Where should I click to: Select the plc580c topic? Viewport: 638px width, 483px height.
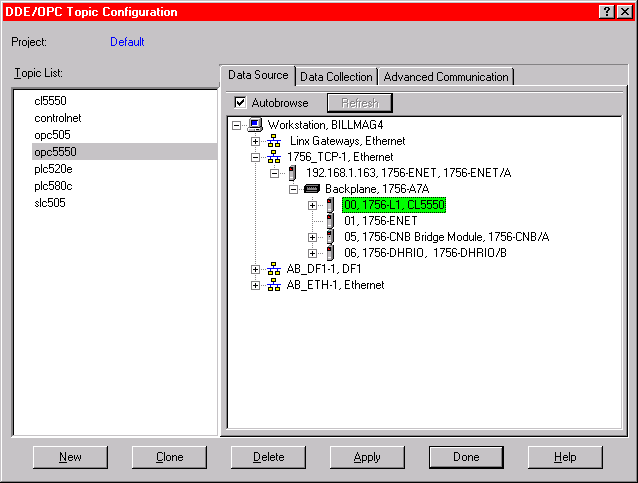[53, 186]
